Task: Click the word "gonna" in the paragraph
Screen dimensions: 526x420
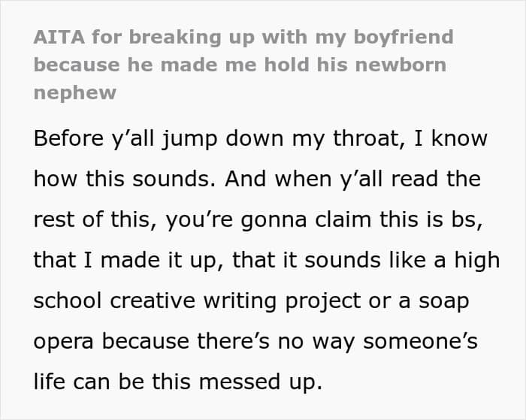Action: (274, 222)
